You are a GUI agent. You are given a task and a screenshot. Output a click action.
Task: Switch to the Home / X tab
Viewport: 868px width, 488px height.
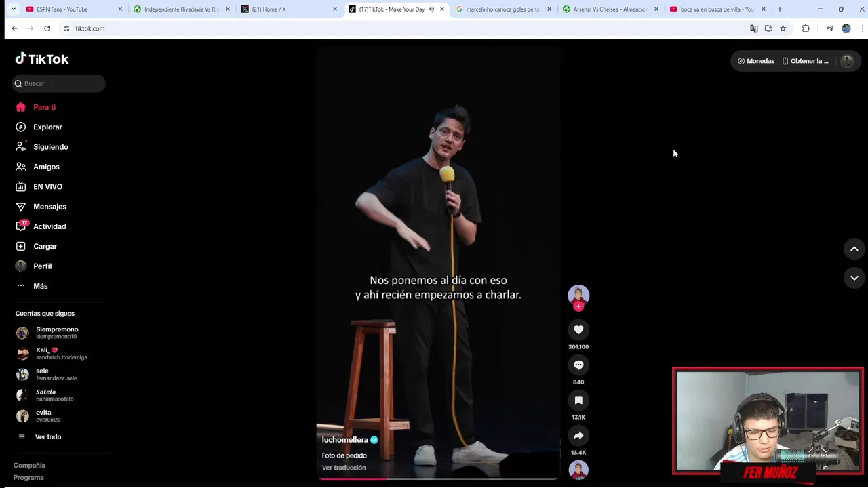click(x=289, y=9)
